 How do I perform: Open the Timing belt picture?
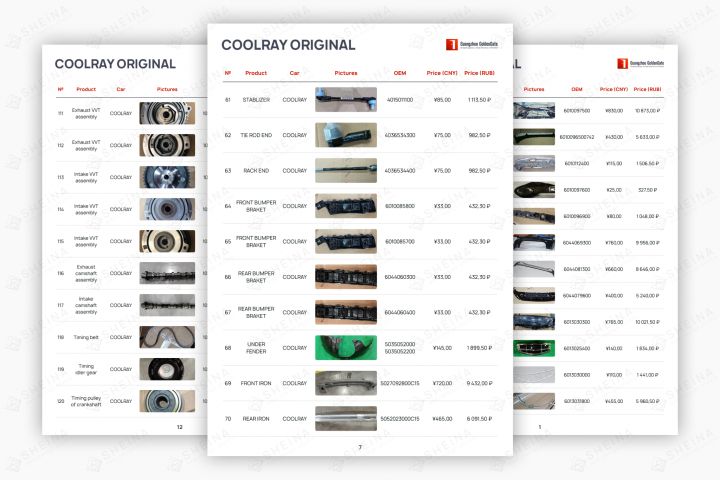pyautogui.click(x=167, y=337)
